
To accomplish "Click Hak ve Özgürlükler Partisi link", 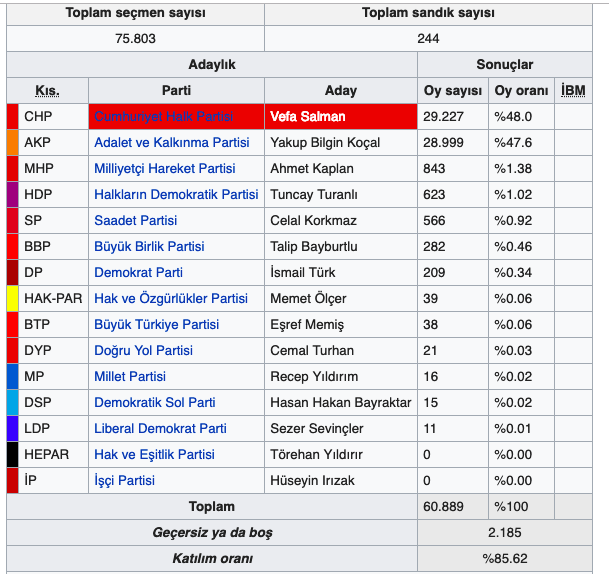I will click(x=170, y=298).
